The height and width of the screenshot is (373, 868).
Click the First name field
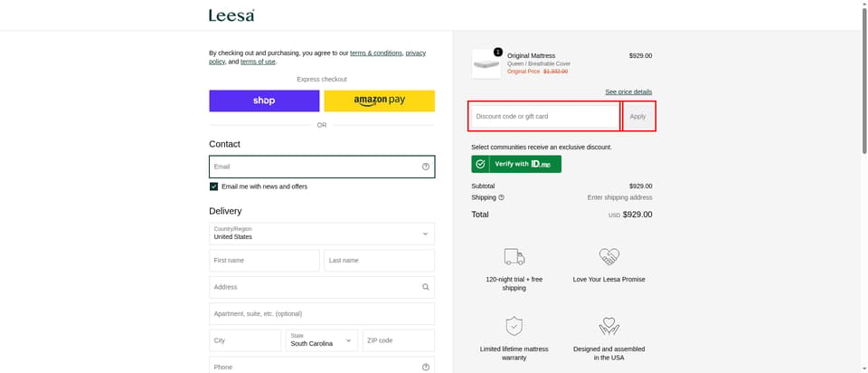tap(264, 261)
